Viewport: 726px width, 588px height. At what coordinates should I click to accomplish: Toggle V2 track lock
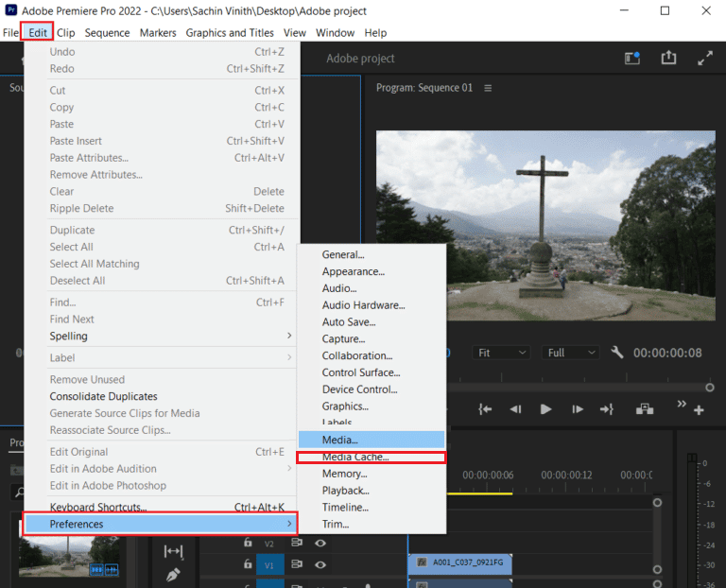pos(248,543)
